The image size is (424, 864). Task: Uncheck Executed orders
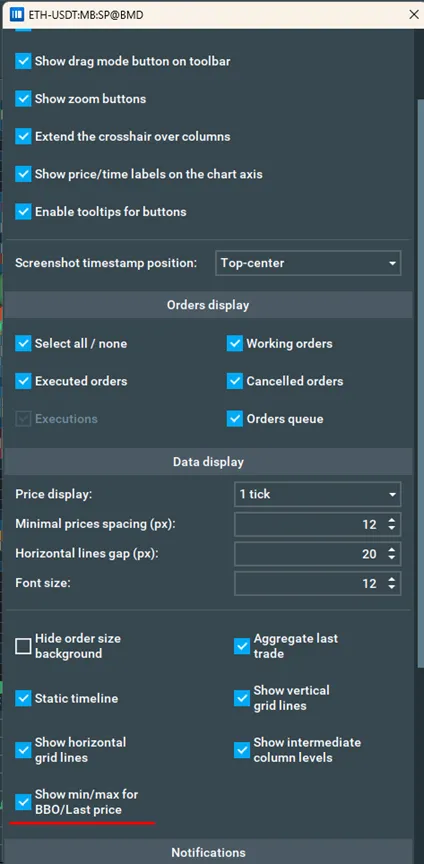23,381
